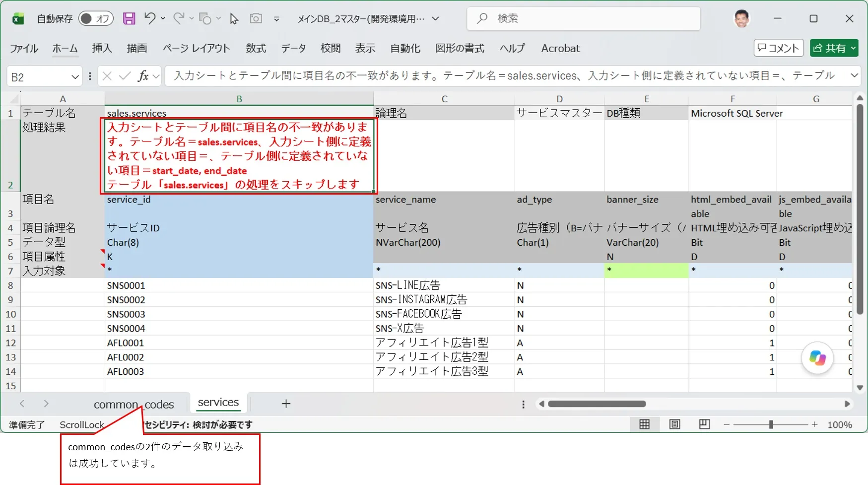Click the Excel app logo icon
868x485 pixels.
click(x=18, y=19)
